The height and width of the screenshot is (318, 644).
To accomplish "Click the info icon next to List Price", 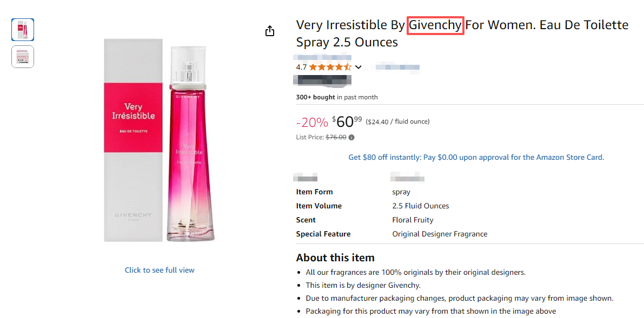I will tap(351, 137).
